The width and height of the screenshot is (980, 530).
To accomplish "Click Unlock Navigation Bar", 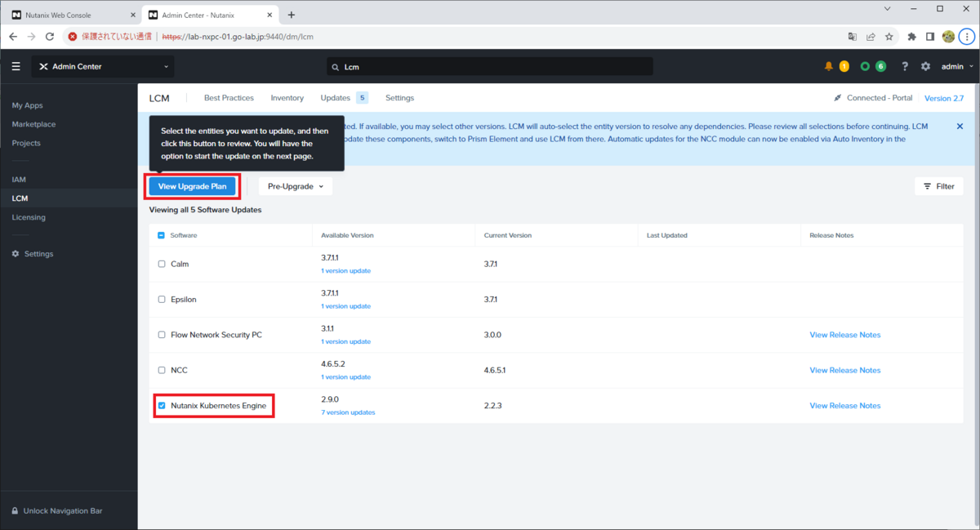I will (x=63, y=510).
